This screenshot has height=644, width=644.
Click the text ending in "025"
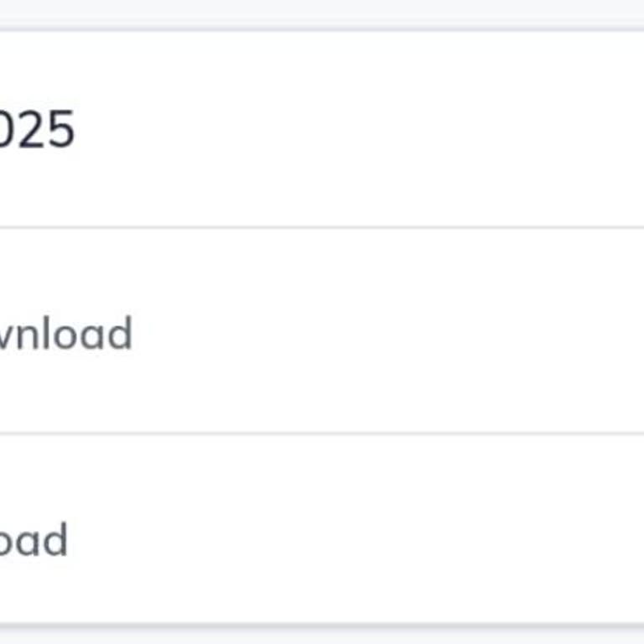pos(37,130)
